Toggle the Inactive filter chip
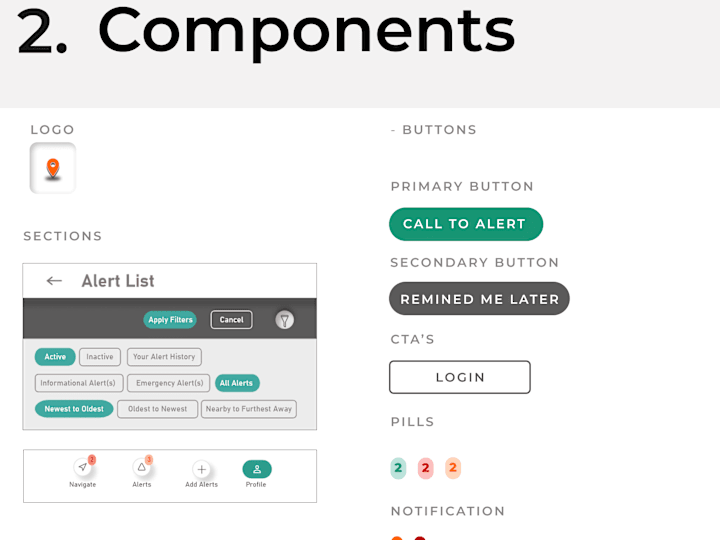 pos(100,357)
